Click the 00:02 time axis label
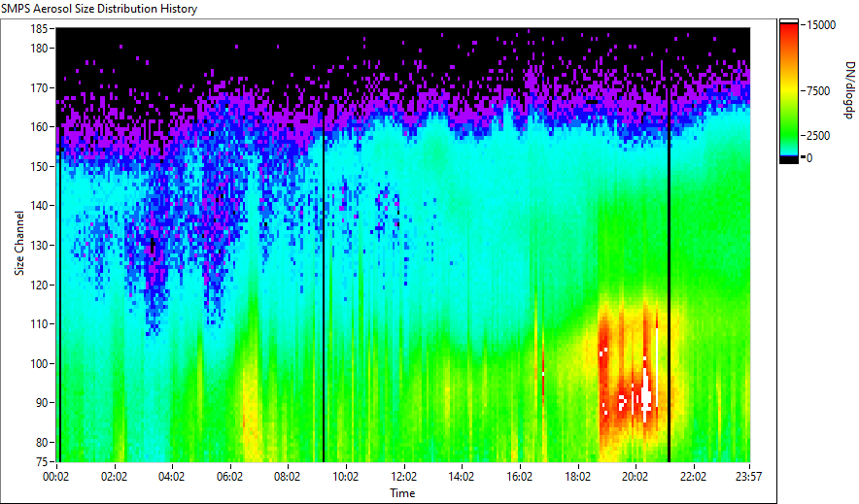Screen dimensions: 859x504 click(x=56, y=477)
